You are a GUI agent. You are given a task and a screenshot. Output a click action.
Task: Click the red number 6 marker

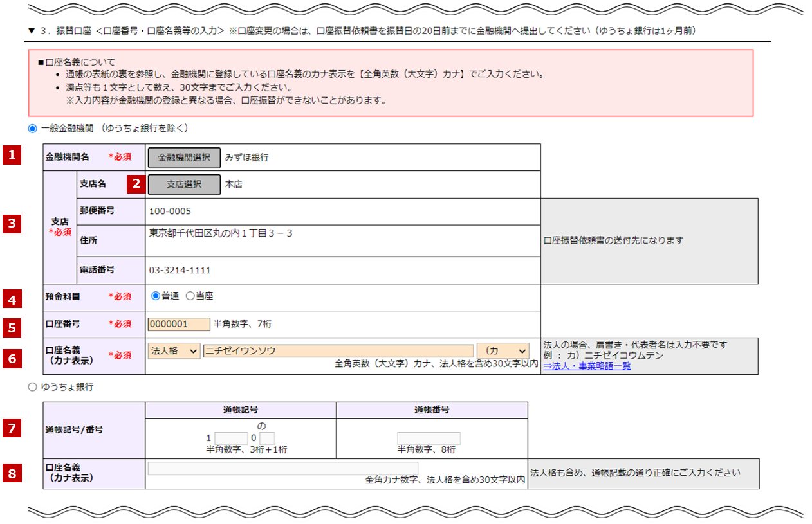[x=12, y=358]
